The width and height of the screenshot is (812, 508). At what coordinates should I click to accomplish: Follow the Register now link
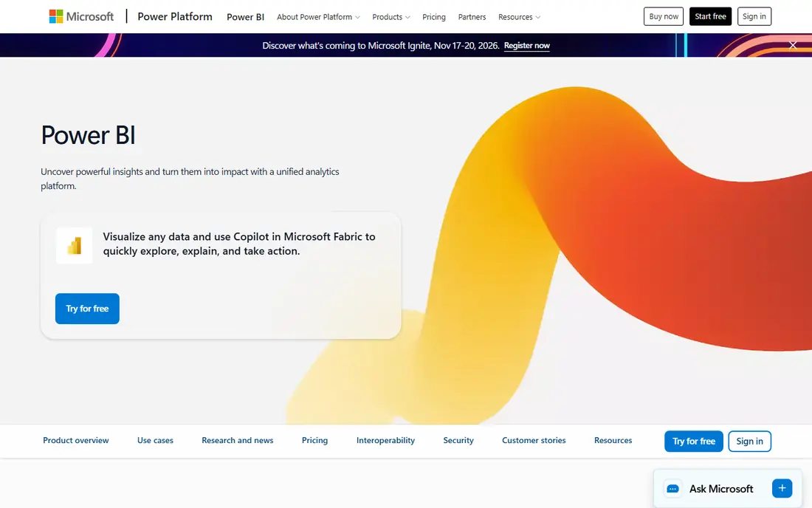tap(526, 46)
